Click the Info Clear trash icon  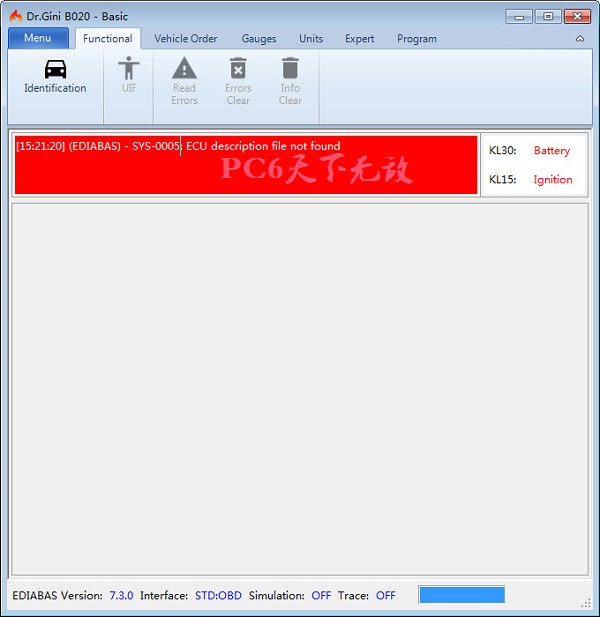click(x=290, y=68)
